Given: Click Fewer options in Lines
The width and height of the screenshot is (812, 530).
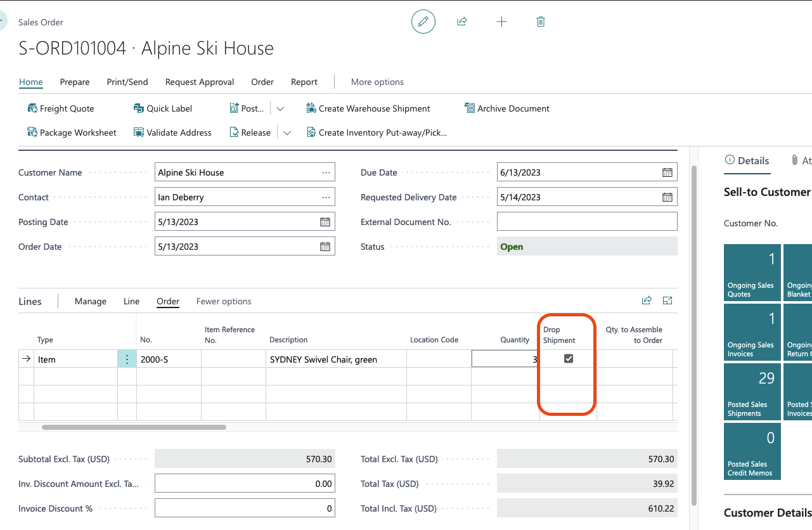Looking at the screenshot, I should pos(224,301).
